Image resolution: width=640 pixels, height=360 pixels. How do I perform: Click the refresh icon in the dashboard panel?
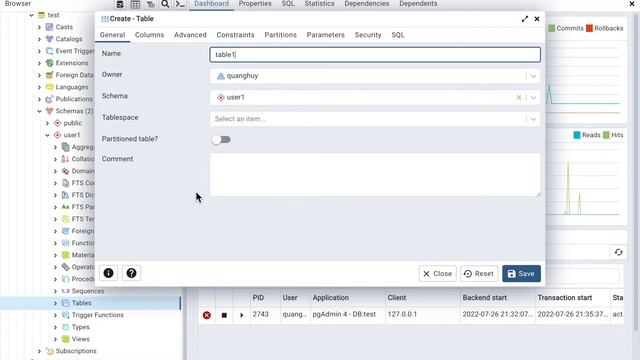618,252
